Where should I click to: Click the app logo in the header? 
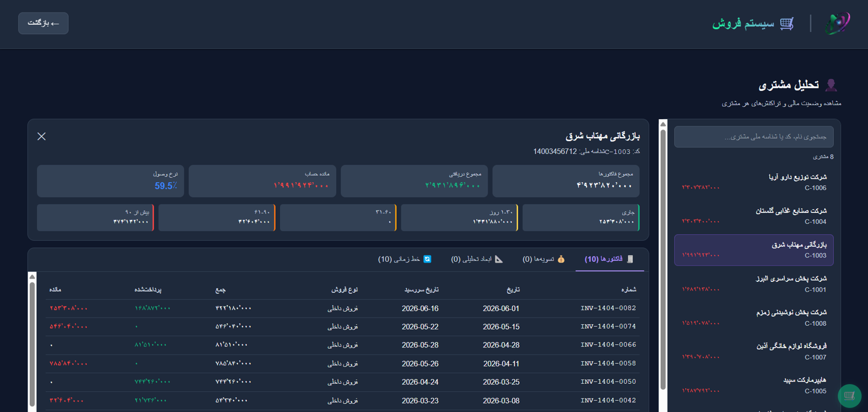[838, 23]
